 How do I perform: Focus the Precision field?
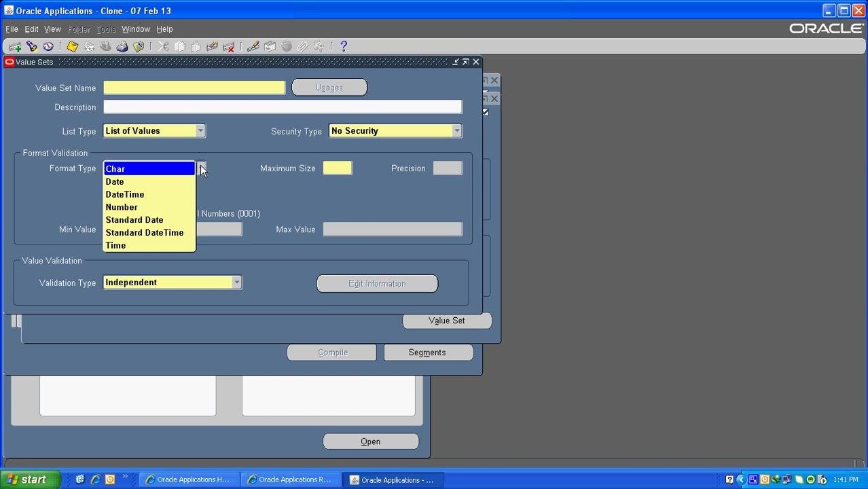point(448,168)
